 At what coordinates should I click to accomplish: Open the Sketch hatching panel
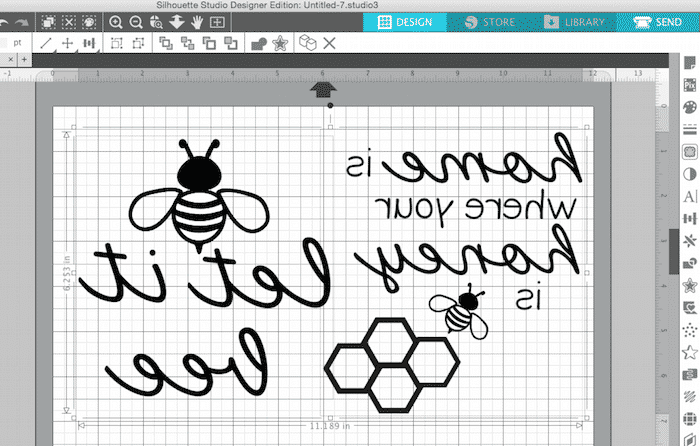[690, 397]
